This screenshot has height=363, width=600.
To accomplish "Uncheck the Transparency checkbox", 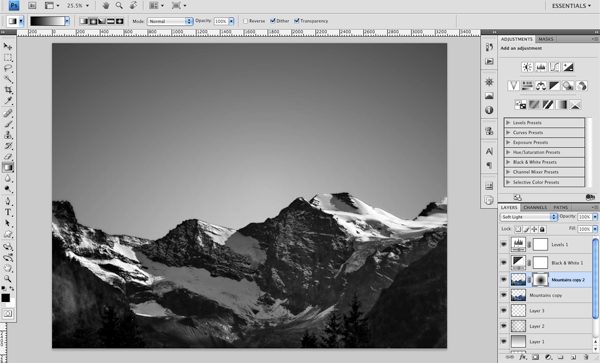I will 297,21.
